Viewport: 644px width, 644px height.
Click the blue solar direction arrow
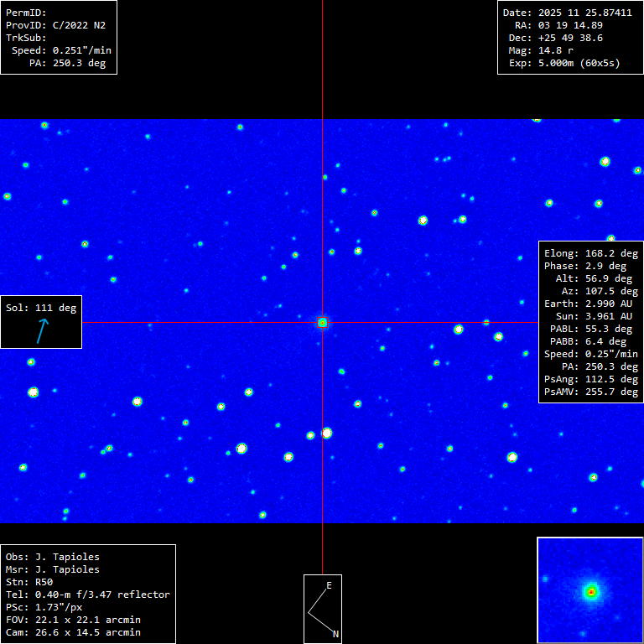pos(41,330)
